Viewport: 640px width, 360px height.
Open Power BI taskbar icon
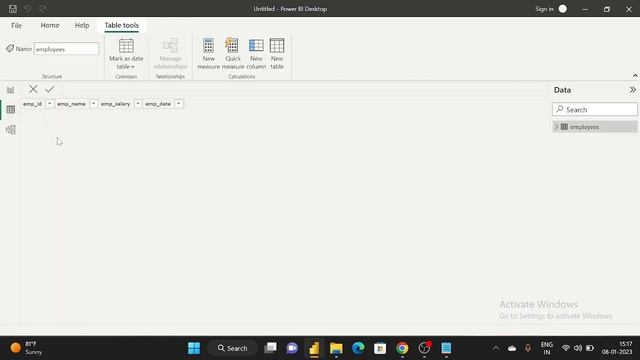click(314, 348)
